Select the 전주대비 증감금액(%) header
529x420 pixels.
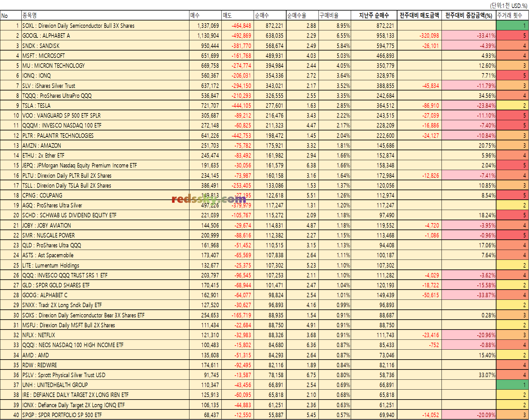[x=469, y=15]
